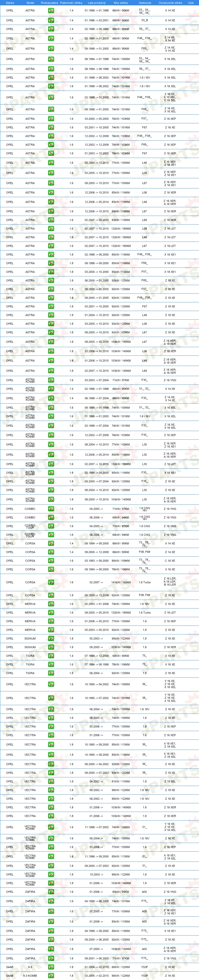Click fuel icon in Corsa 78kW / 106KM row

click(x=51, y=570)
